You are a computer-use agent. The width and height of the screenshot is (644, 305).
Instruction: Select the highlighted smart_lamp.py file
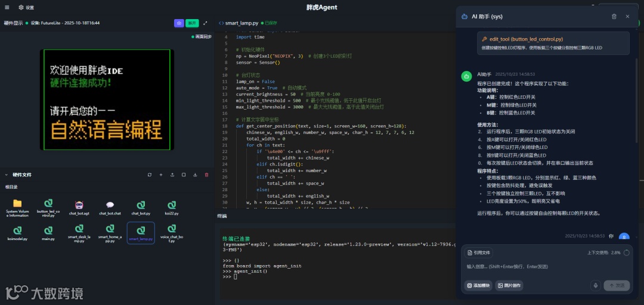coord(141,233)
